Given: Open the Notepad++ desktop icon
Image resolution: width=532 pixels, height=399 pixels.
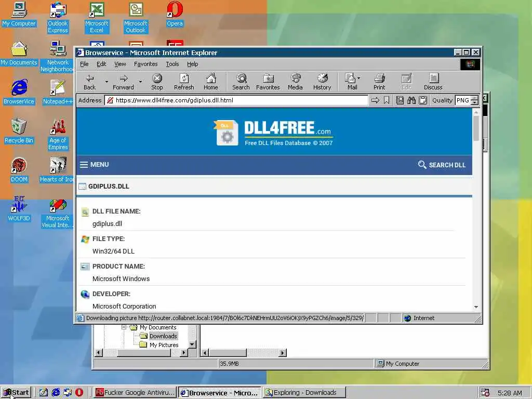Looking at the screenshot, I should coord(58,92).
